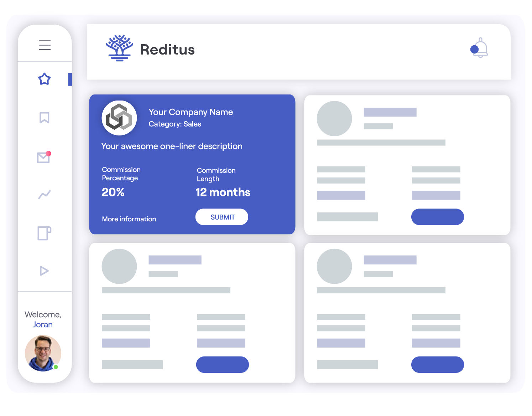Image resolution: width=532 pixels, height=416 pixels.
Task: Click the Commission Percentage 20% value
Action: (113, 192)
